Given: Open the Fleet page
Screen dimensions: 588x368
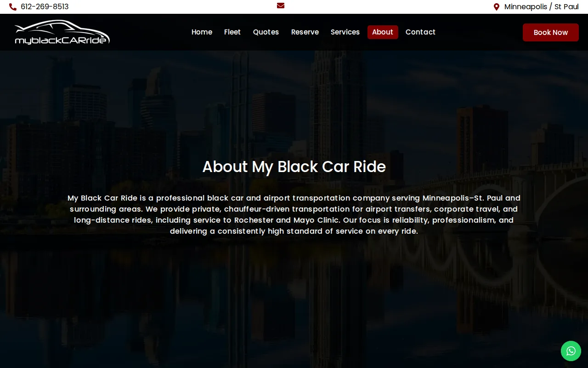Looking at the screenshot, I should 232,32.
